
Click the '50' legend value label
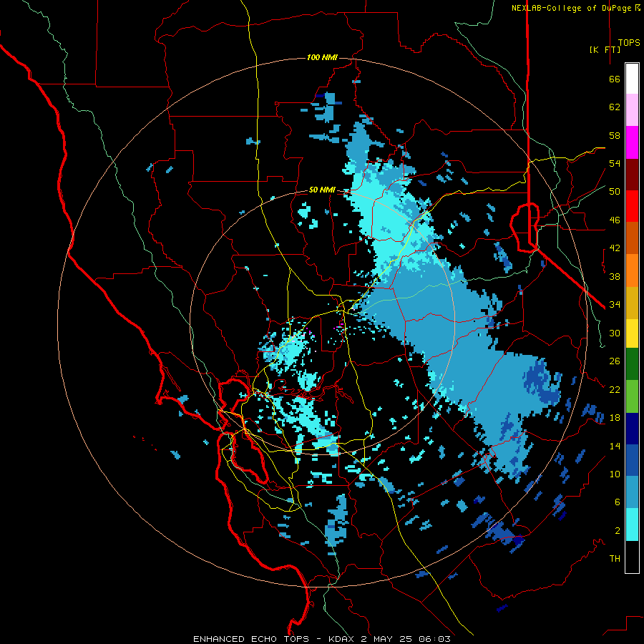coord(615,192)
